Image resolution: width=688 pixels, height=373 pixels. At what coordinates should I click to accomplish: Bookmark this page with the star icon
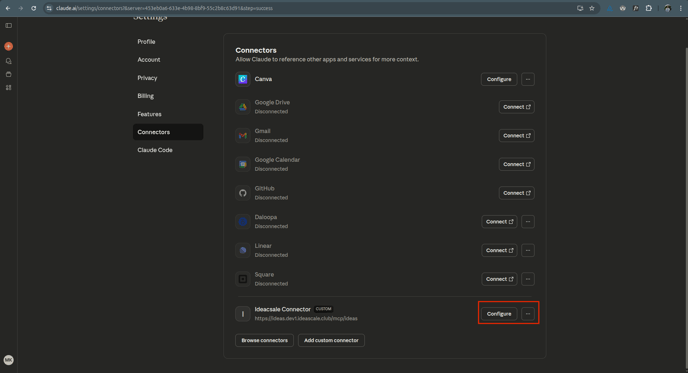[591, 8]
